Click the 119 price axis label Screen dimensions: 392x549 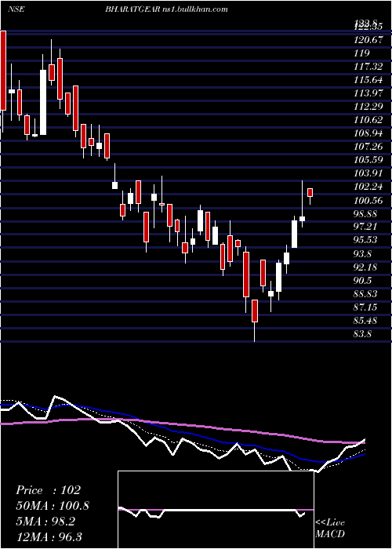(361, 53)
